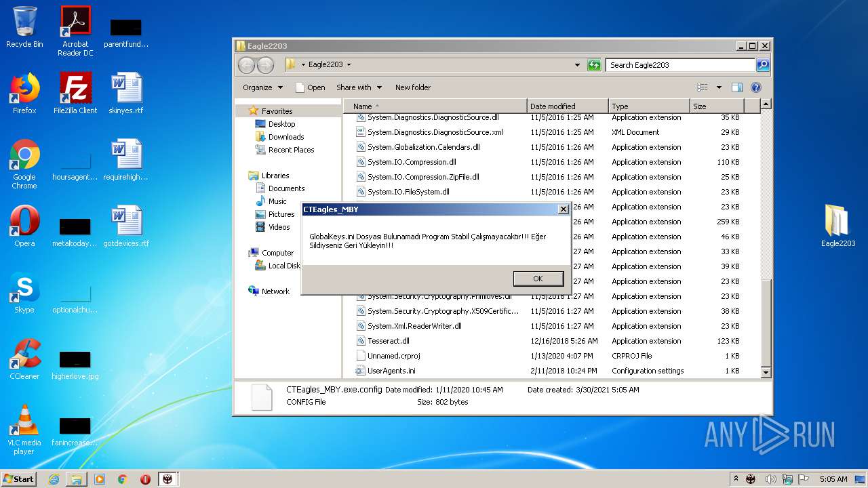This screenshot has width=868, height=488.
Task: Sort by Date modified column
Action: (x=568, y=106)
